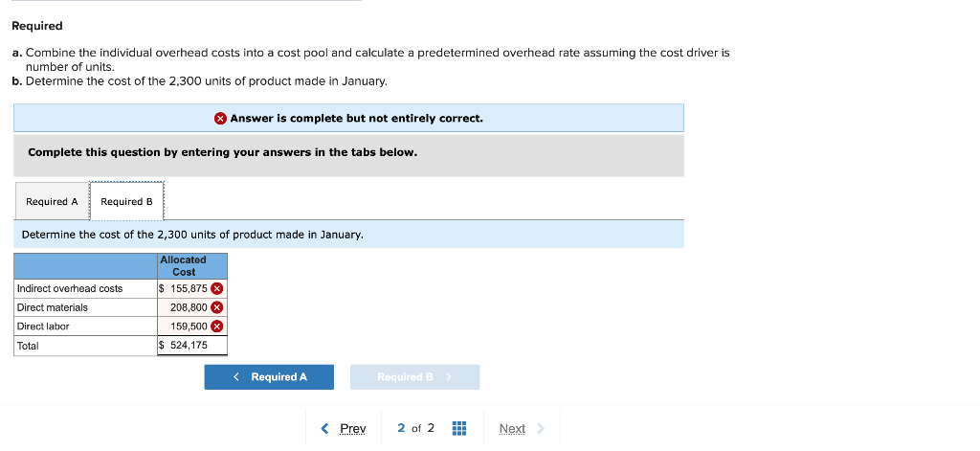Go to next question with Next link
Viewport: 980px width, 451px height.
[x=512, y=428]
